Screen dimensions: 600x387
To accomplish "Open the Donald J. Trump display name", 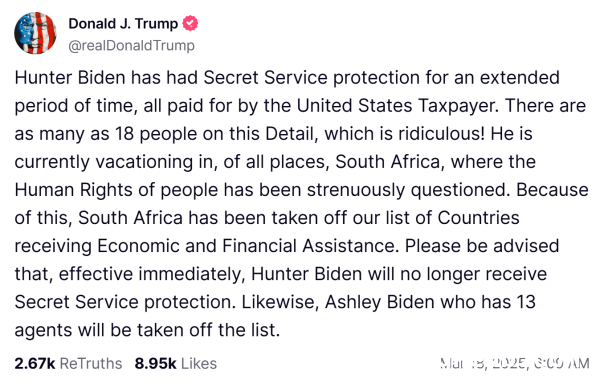I will 123,23.
